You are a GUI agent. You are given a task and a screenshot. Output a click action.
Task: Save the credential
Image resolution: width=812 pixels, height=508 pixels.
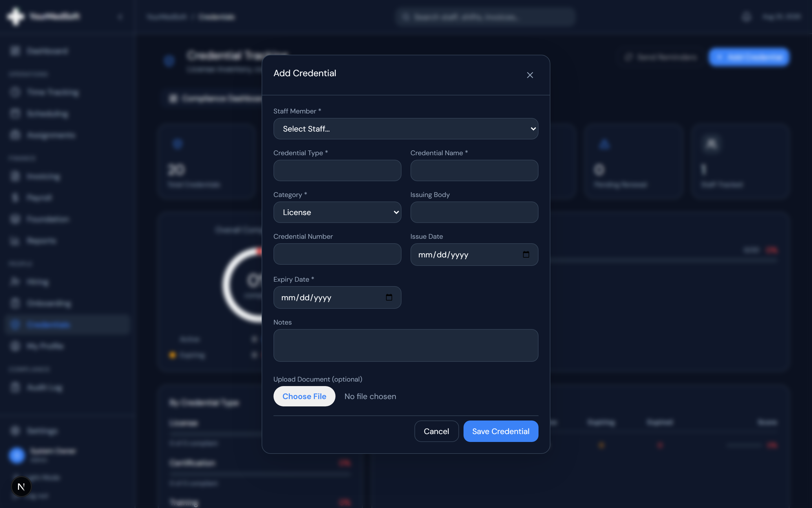[501, 432]
